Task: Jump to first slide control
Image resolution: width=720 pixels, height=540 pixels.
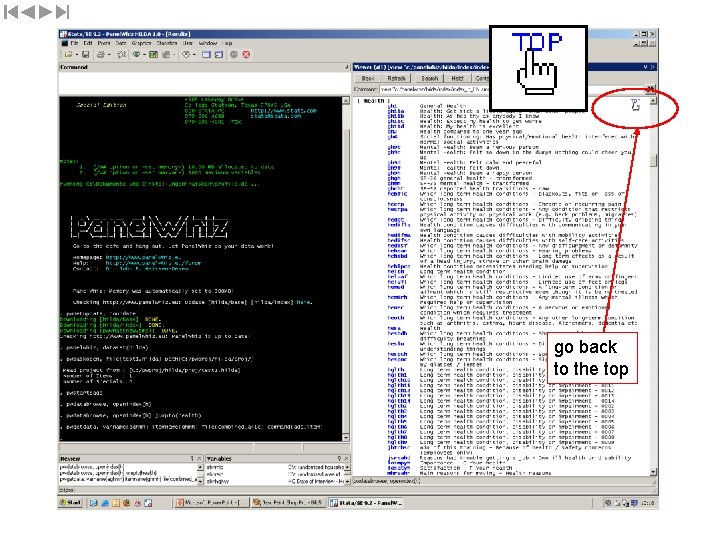Action: pos(11,12)
